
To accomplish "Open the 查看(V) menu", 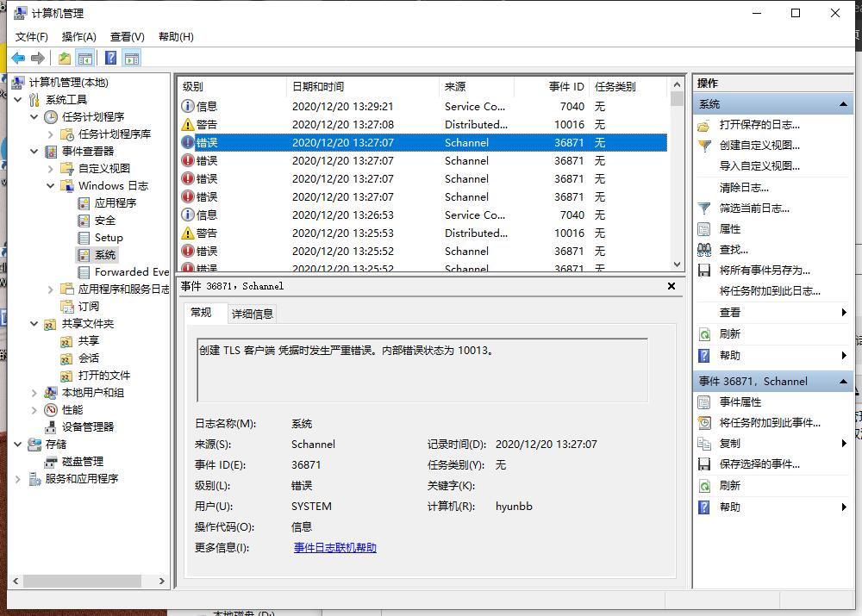I will tap(127, 37).
